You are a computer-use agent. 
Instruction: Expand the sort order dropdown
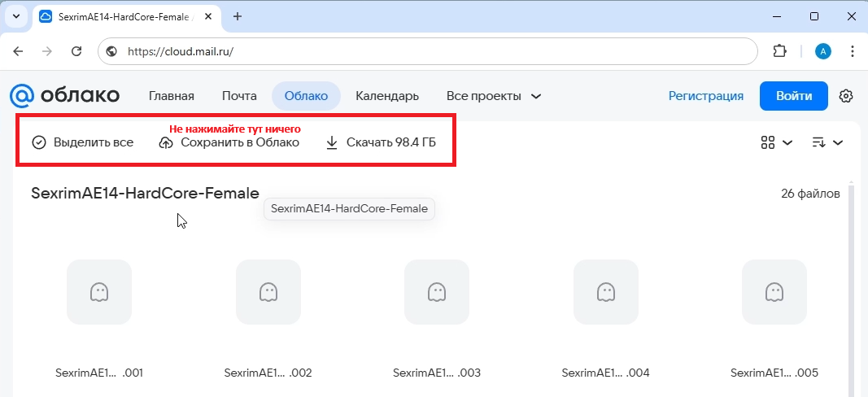pos(827,143)
